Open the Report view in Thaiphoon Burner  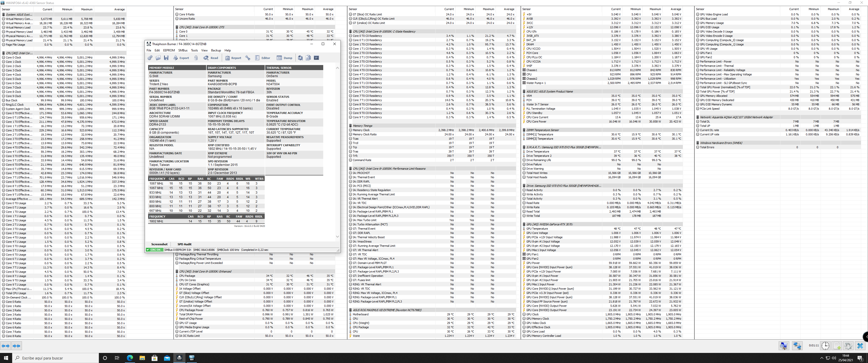click(233, 58)
